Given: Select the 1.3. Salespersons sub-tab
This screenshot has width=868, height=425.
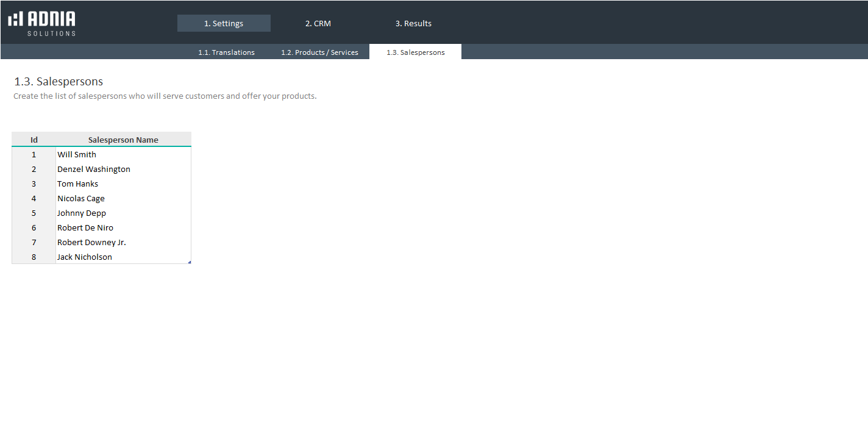Looking at the screenshot, I should click(415, 52).
